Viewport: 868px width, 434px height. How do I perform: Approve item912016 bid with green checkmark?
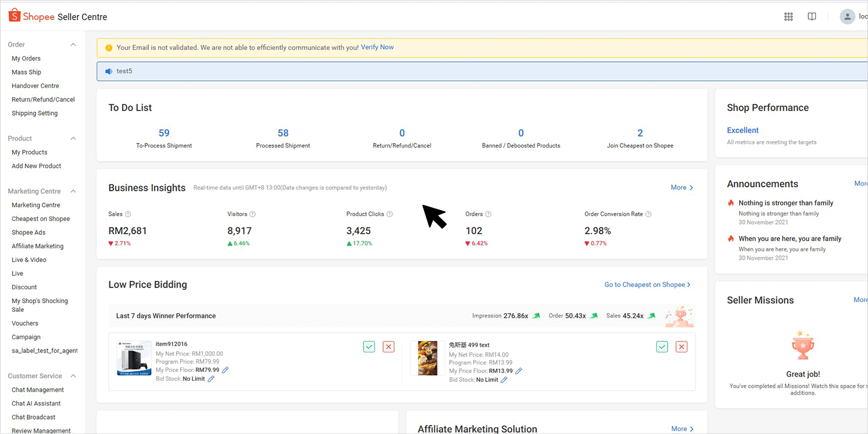point(369,347)
